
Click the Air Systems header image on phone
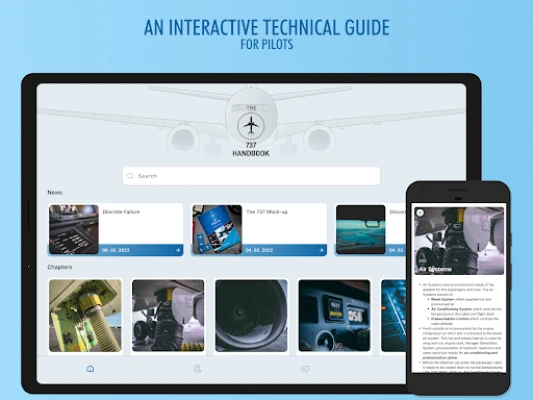pyautogui.click(x=459, y=241)
